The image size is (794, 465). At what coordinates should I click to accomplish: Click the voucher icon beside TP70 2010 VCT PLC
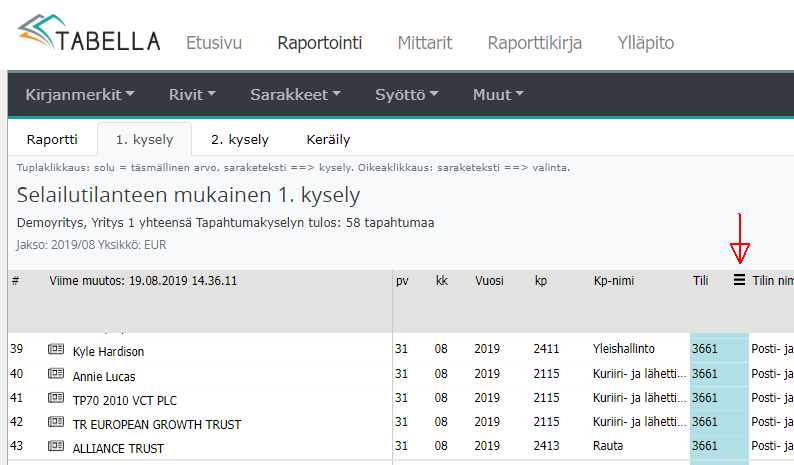tap(56, 399)
